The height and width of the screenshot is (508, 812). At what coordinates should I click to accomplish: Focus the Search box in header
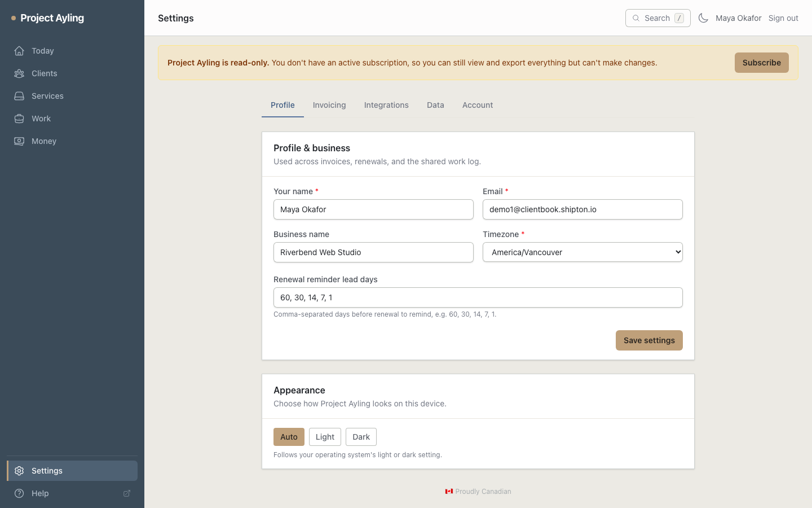[657, 18]
